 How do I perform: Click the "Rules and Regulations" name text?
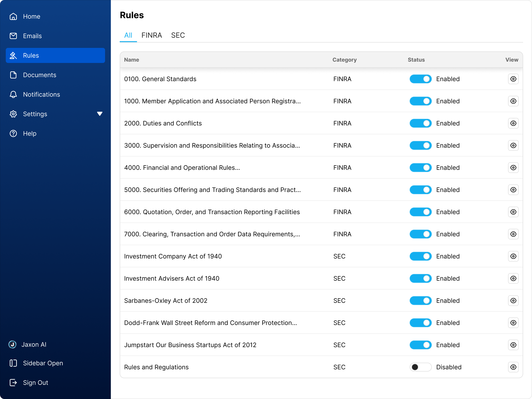[x=156, y=367]
